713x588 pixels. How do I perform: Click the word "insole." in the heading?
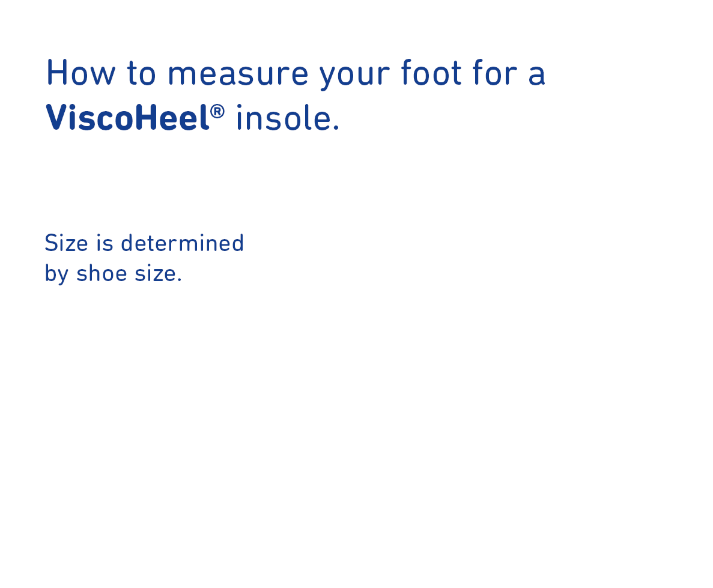(x=288, y=118)
